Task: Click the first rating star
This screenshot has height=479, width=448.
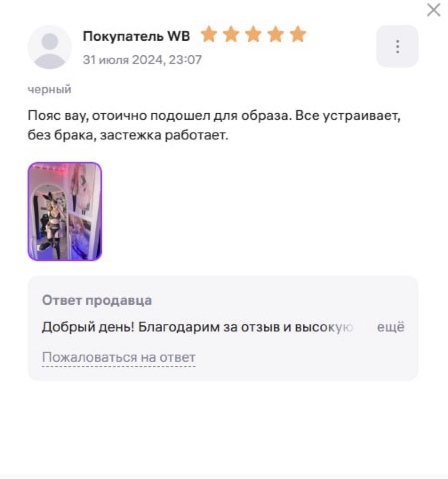Action: click(209, 34)
